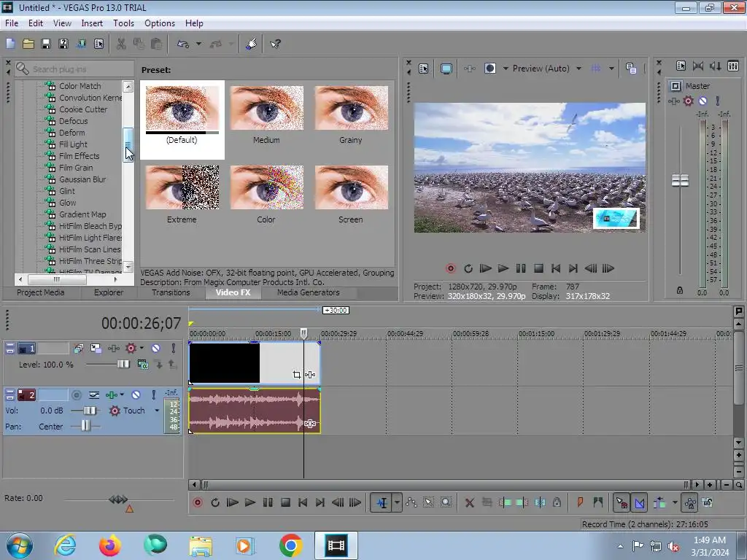Open edit tool selector dropdown arrow
The image size is (747, 560).
397,502
